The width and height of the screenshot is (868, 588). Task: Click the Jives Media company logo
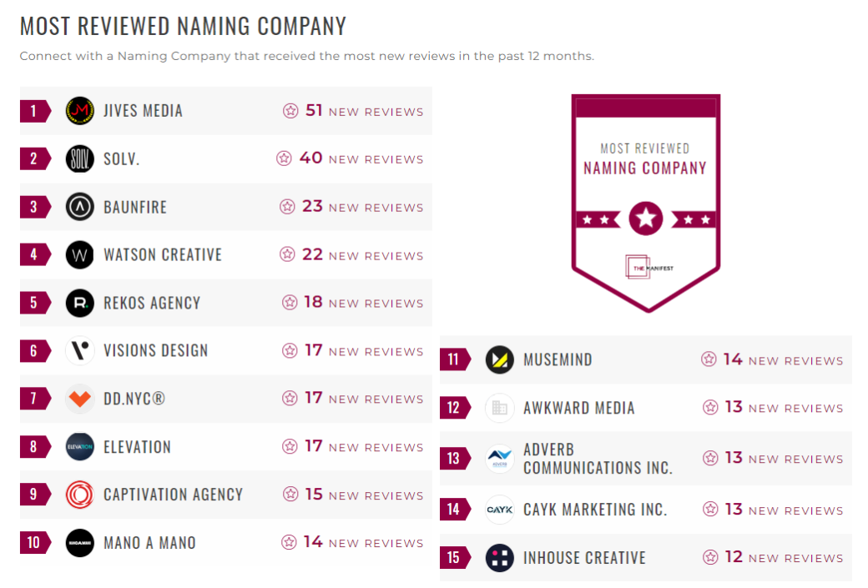(x=79, y=110)
